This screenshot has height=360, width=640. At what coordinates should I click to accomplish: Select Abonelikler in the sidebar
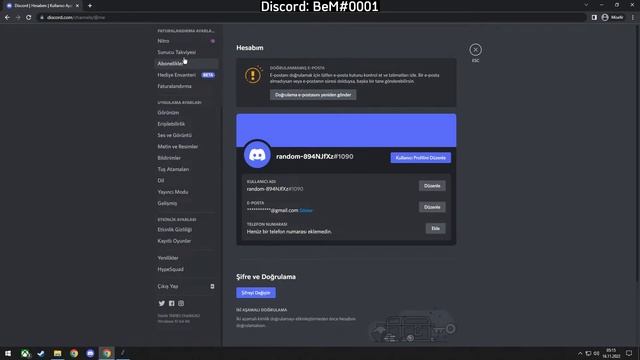pyautogui.click(x=186, y=64)
